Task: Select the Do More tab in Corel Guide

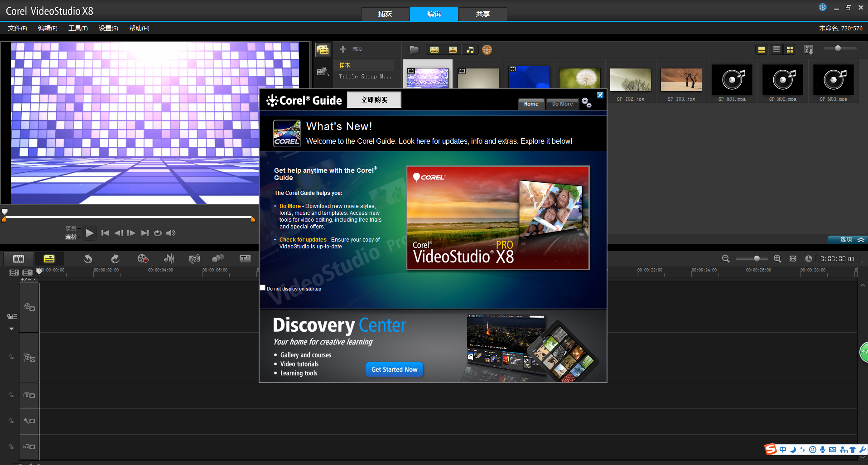Action: (x=563, y=104)
